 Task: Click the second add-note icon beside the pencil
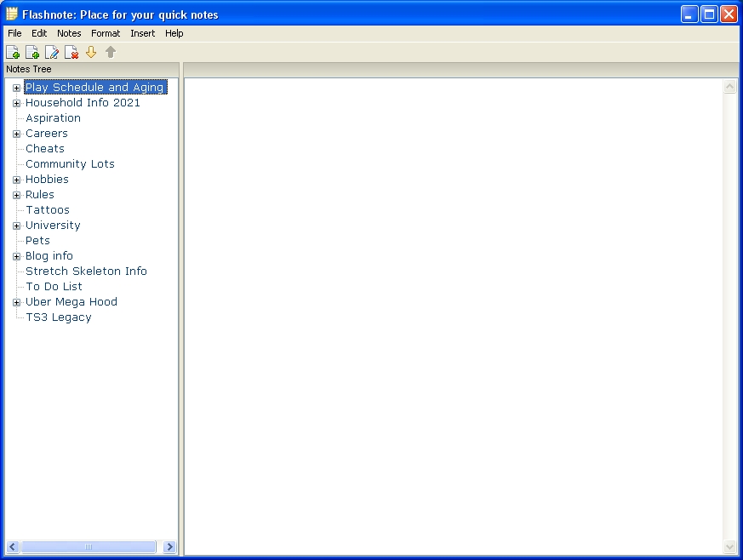[x=32, y=52]
